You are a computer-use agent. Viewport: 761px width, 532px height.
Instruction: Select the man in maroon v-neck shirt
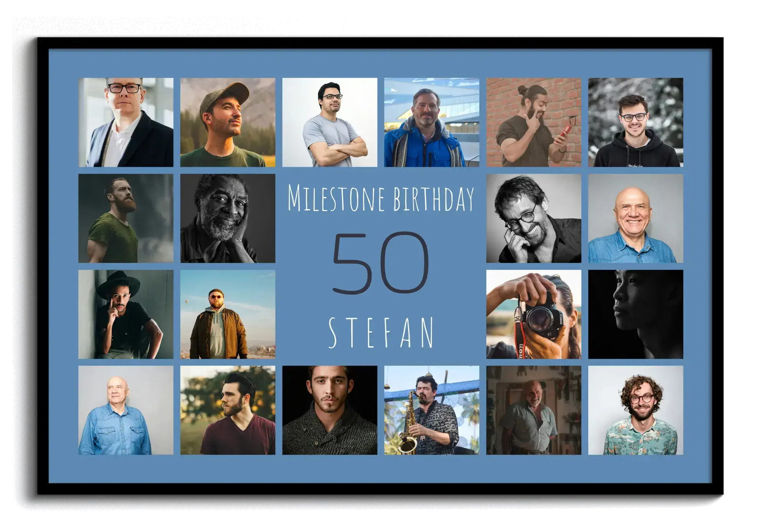pos(228,410)
